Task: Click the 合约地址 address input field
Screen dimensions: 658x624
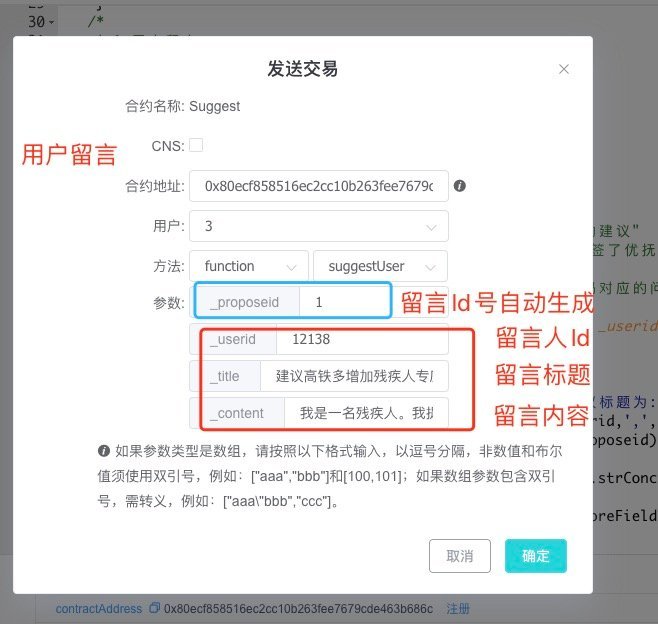Action: point(319,186)
